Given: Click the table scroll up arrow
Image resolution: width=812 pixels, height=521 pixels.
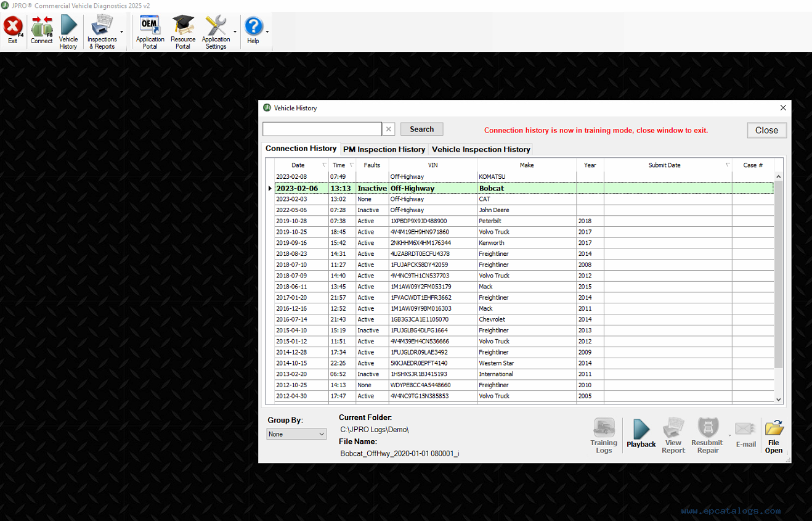Looking at the screenshot, I should click(778, 177).
